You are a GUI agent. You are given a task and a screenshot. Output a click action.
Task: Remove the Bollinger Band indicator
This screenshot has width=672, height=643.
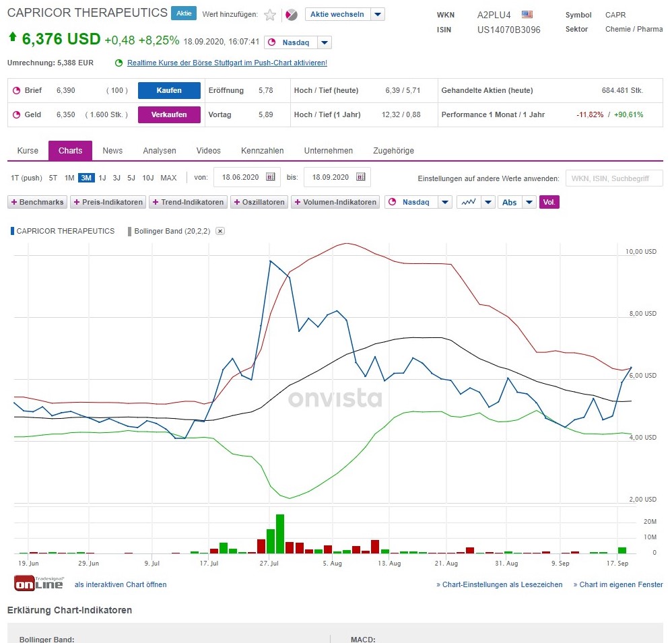point(219,230)
